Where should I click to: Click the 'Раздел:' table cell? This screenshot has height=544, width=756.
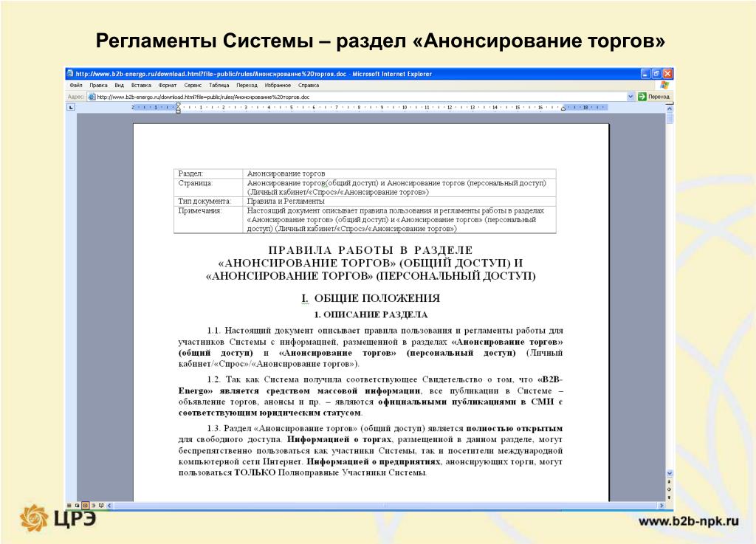pos(208,173)
